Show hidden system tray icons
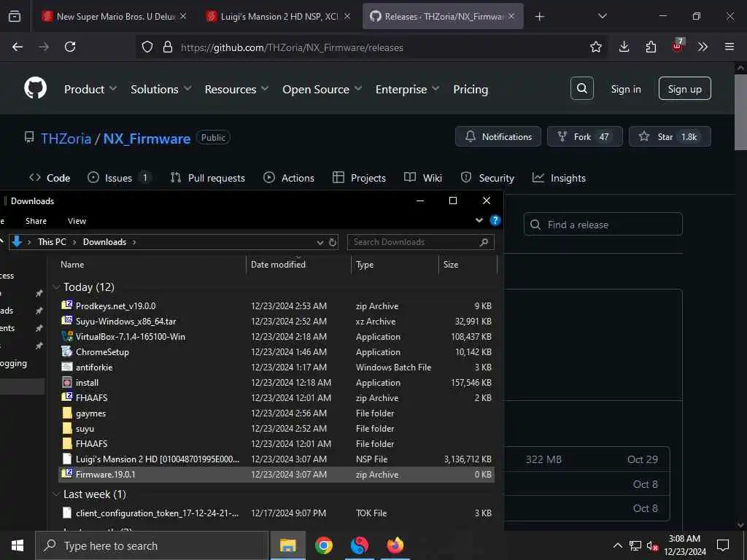Viewport: 747px width, 560px height. [x=617, y=545]
